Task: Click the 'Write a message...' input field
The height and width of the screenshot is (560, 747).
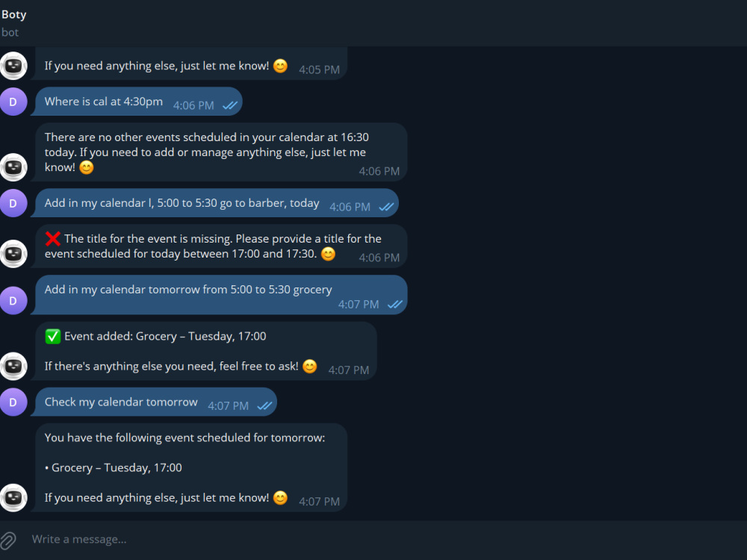Action: pos(381,540)
